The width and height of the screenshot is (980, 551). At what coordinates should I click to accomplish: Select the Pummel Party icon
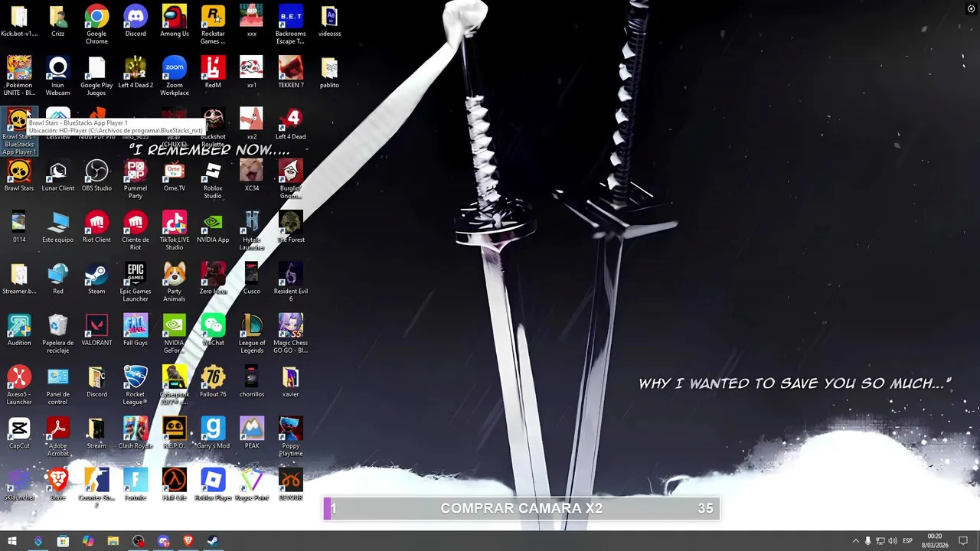[136, 179]
